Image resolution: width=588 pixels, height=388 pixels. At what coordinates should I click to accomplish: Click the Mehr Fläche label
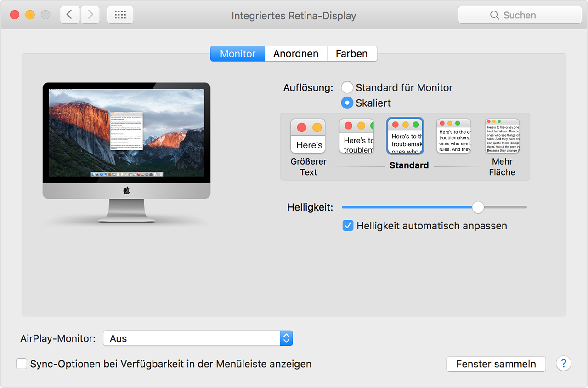pyautogui.click(x=502, y=167)
